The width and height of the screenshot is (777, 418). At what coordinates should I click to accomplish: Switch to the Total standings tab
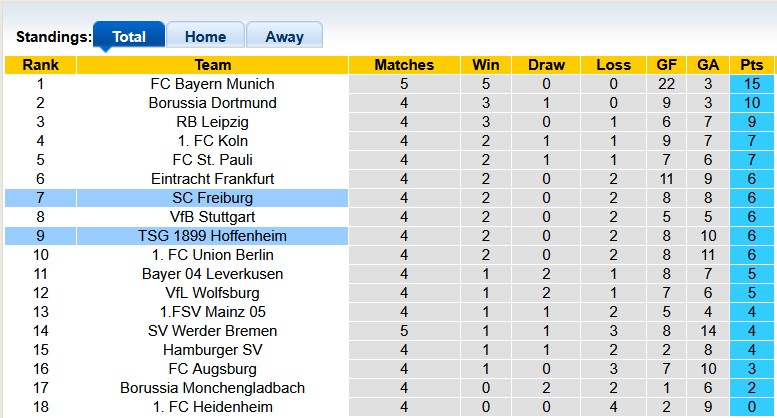(128, 36)
